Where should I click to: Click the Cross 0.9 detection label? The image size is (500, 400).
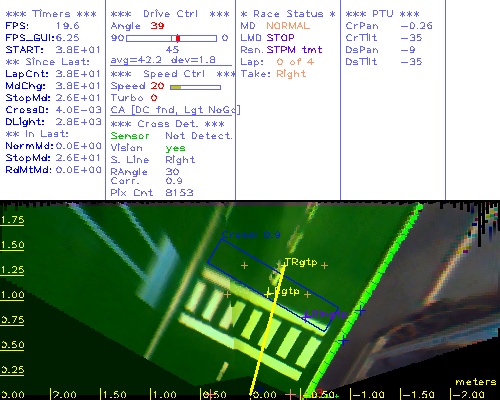[x=251, y=235]
